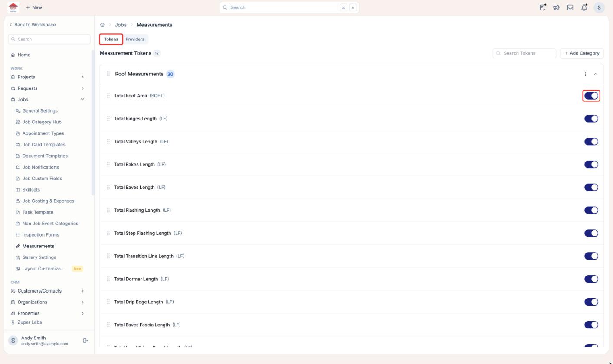Toggle off Total Ridges Length
The width and height of the screenshot is (613, 364).
coord(591,119)
